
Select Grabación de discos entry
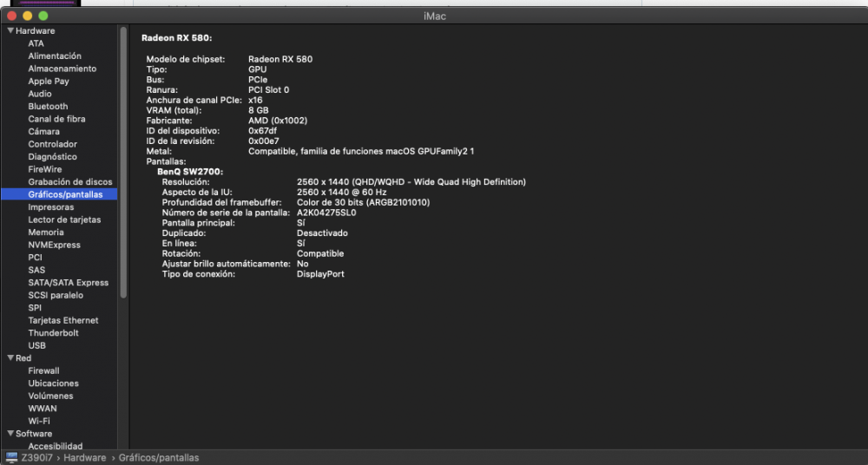tap(70, 182)
